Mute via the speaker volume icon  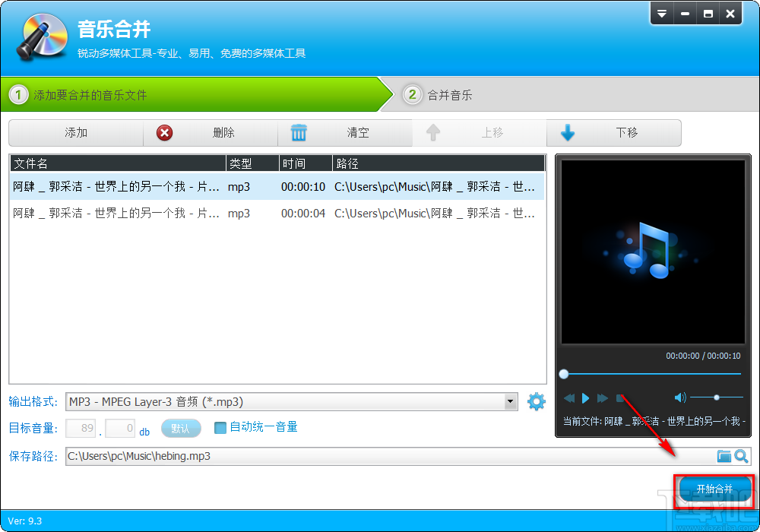click(680, 397)
